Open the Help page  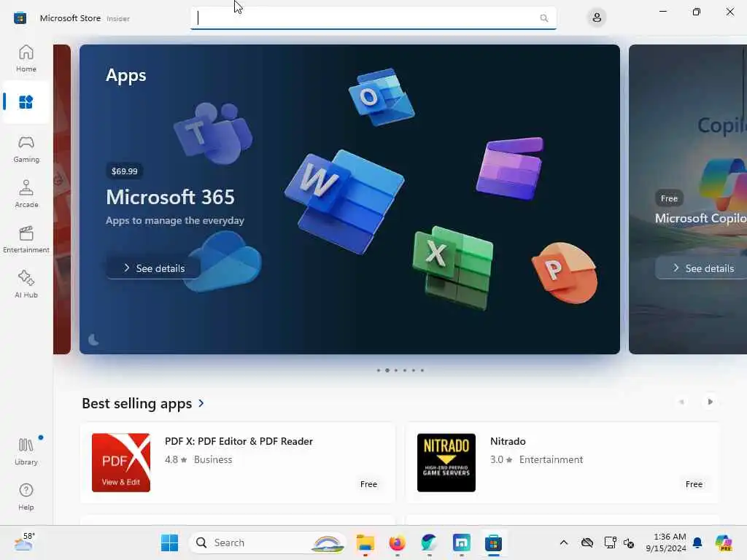pos(26,497)
